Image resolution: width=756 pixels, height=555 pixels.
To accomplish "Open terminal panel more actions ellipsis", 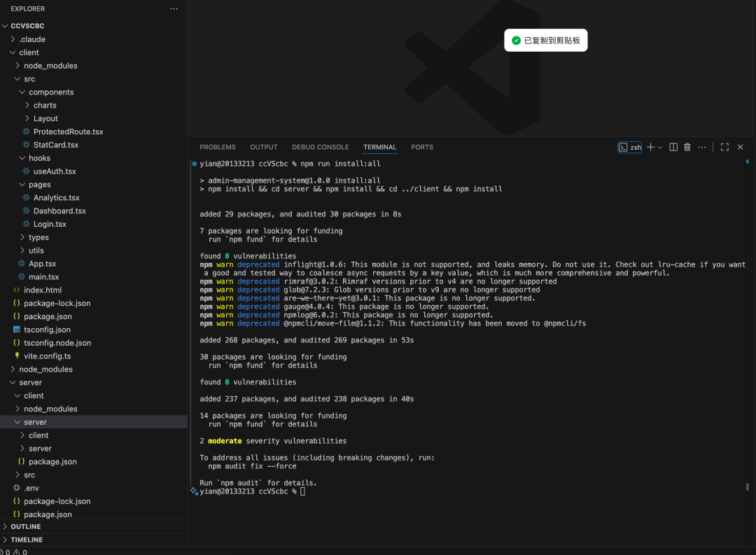I will [701, 147].
